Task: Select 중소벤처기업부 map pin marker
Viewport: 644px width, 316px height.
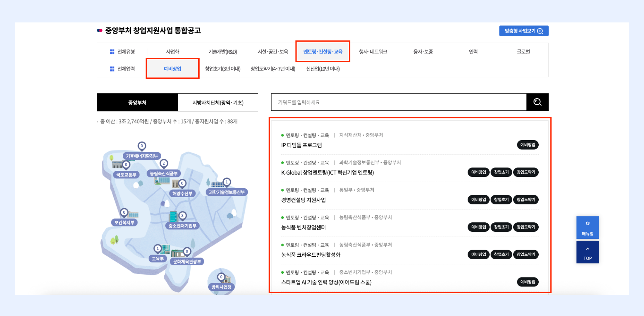Action: click(182, 216)
